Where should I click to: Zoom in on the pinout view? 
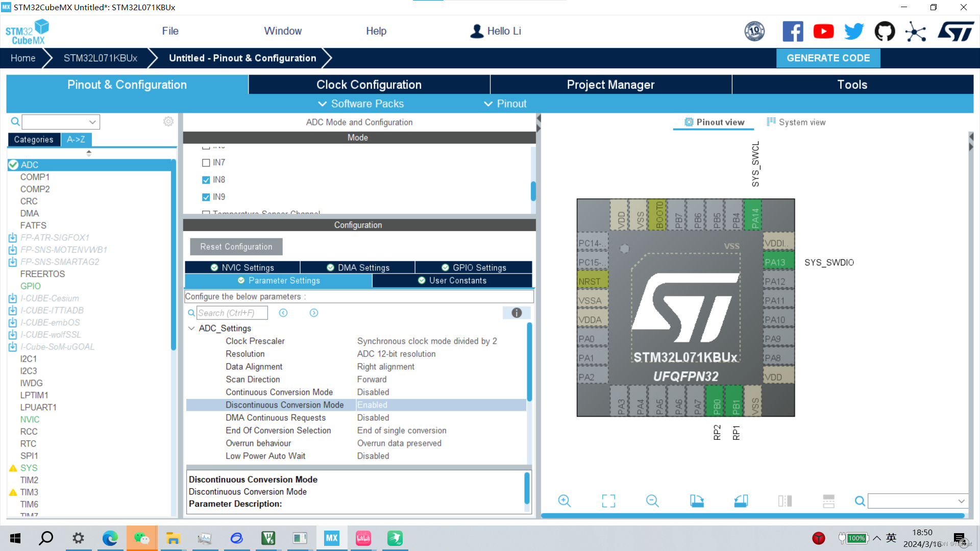(x=564, y=501)
